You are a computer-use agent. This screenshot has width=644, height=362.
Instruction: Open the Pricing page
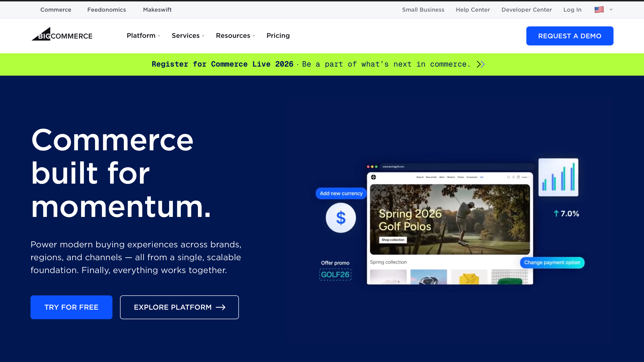[x=278, y=36]
